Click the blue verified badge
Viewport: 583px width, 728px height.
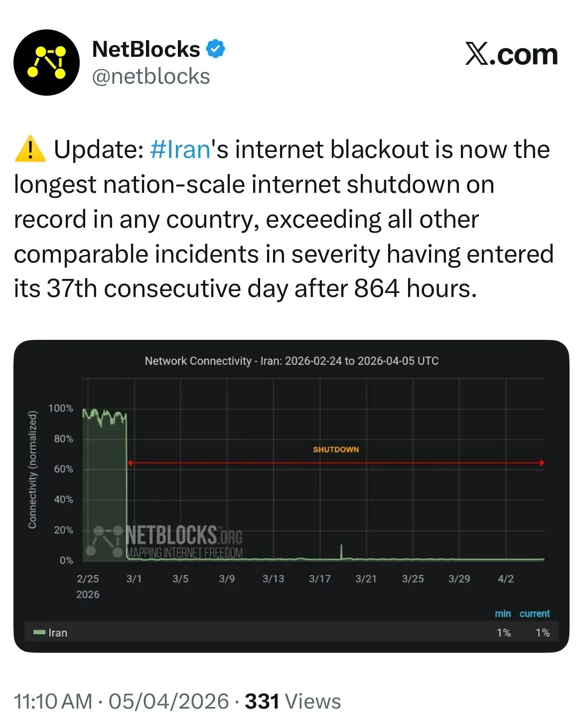[x=216, y=49]
